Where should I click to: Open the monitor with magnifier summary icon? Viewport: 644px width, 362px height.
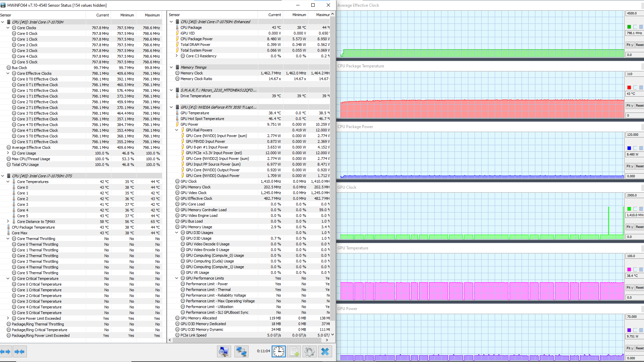point(224,352)
